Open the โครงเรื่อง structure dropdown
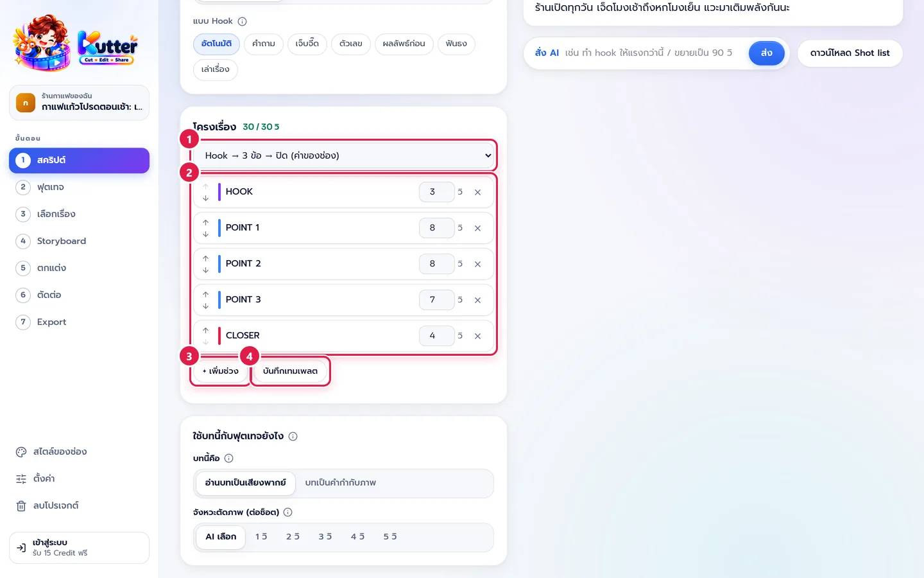Viewport: 924px width, 578px height. click(344, 155)
